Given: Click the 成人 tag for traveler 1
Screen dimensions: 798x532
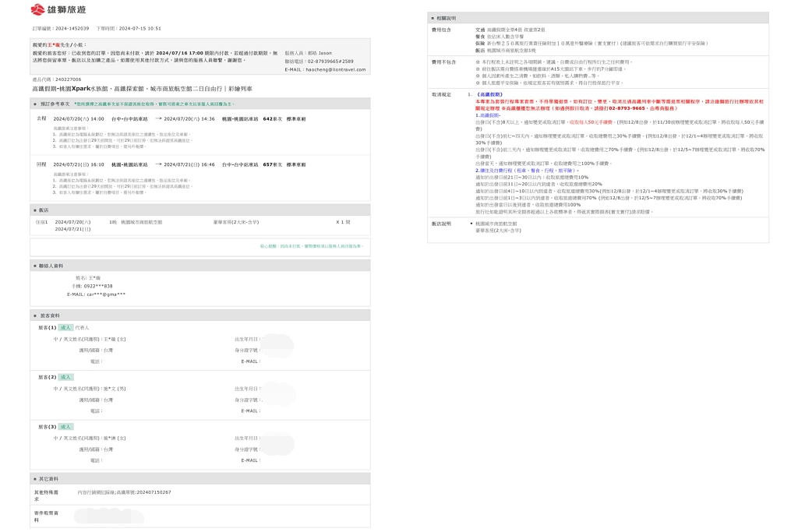Looking at the screenshot, I should tap(66, 328).
